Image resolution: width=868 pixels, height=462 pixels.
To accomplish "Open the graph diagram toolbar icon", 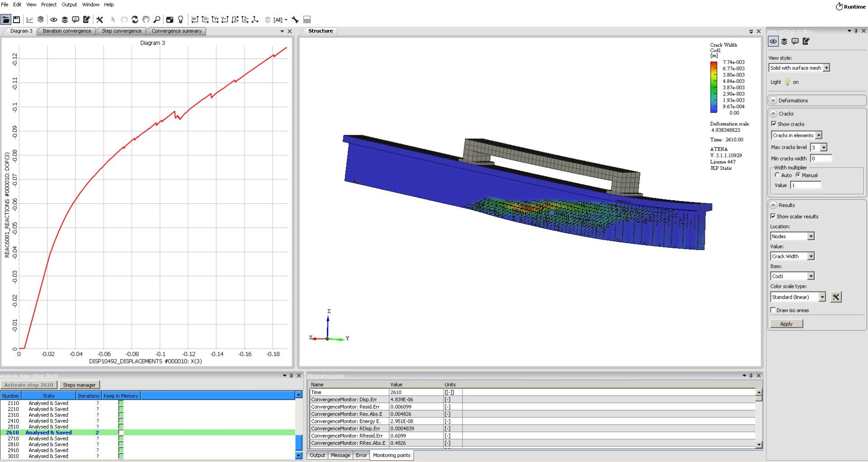I will click(x=30, y=19).
